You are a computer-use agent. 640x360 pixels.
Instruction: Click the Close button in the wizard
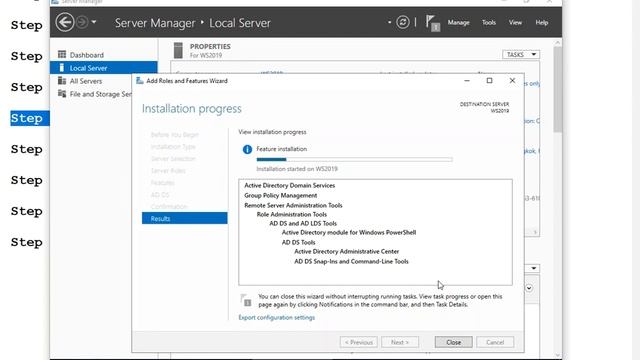click(x=453, y=342)
